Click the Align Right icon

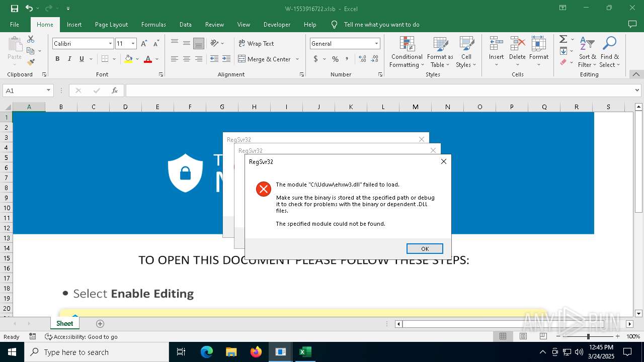coord(199,59)
